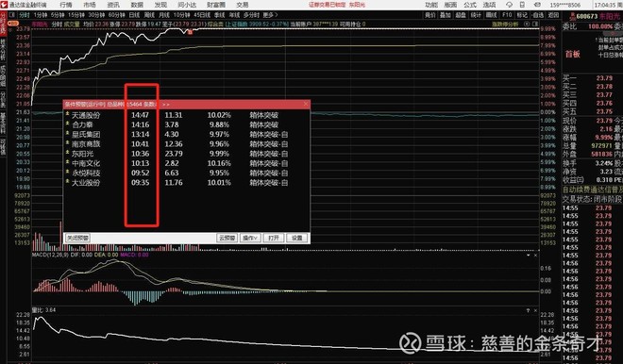Open the 公式 menu
The width and height of the screenshot is (623, 364).
click(470, 5)
